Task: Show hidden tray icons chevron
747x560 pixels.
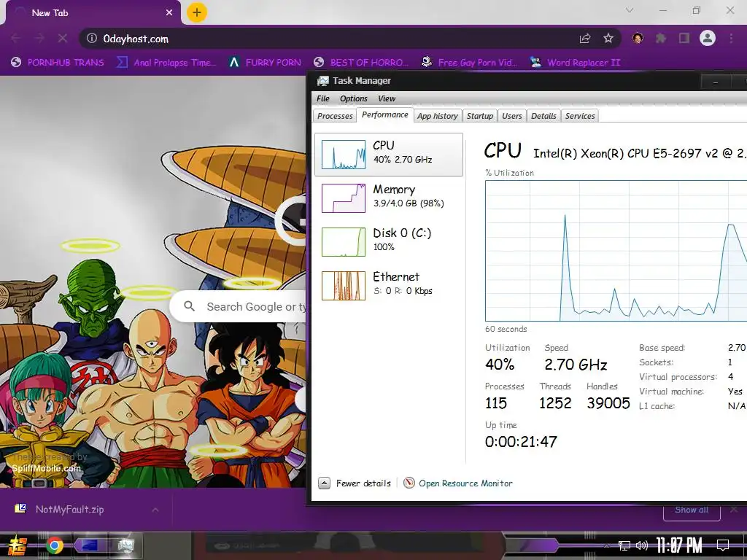Action: 606,545
